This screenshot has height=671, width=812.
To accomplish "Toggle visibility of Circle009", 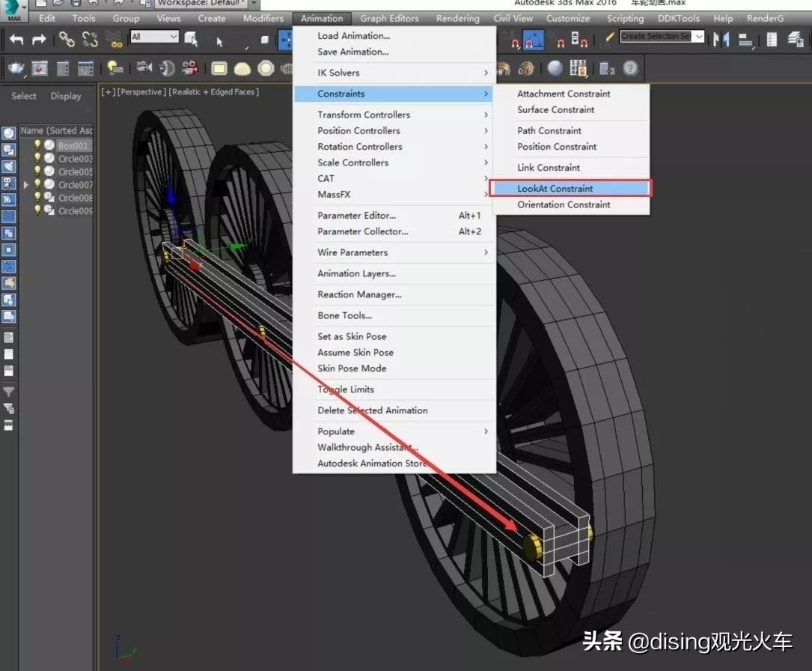I will pyautogui.click(x=37, y=211).
